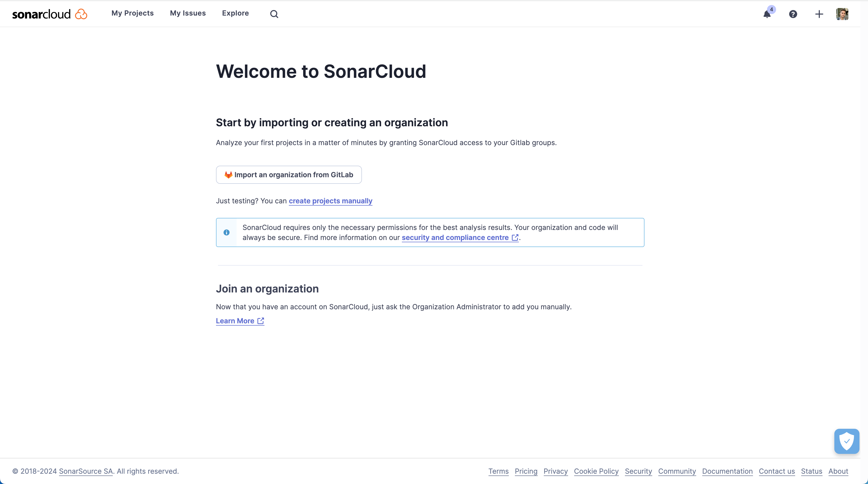
Task: Open the SonarSource SA footer link
Action: [x=86, y=471]
